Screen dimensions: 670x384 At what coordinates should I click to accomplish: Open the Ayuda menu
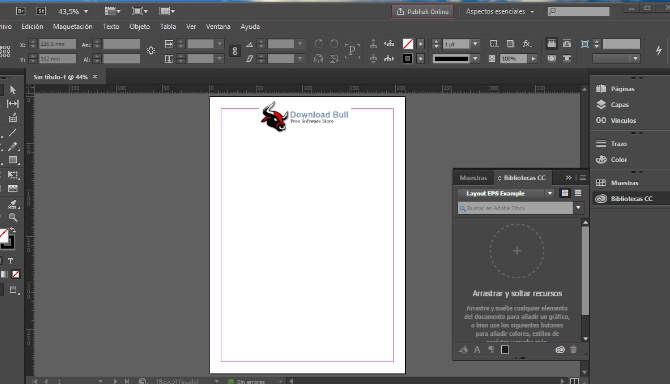click(x=250, y=26)
